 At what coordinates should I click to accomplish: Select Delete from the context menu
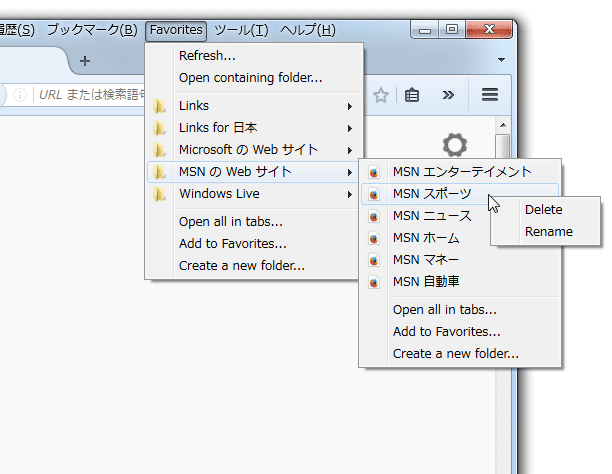pos(545,210)
